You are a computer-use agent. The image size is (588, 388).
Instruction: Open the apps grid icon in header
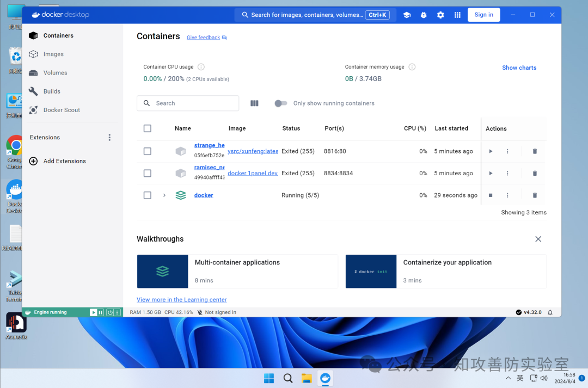[x=457, y=15]
